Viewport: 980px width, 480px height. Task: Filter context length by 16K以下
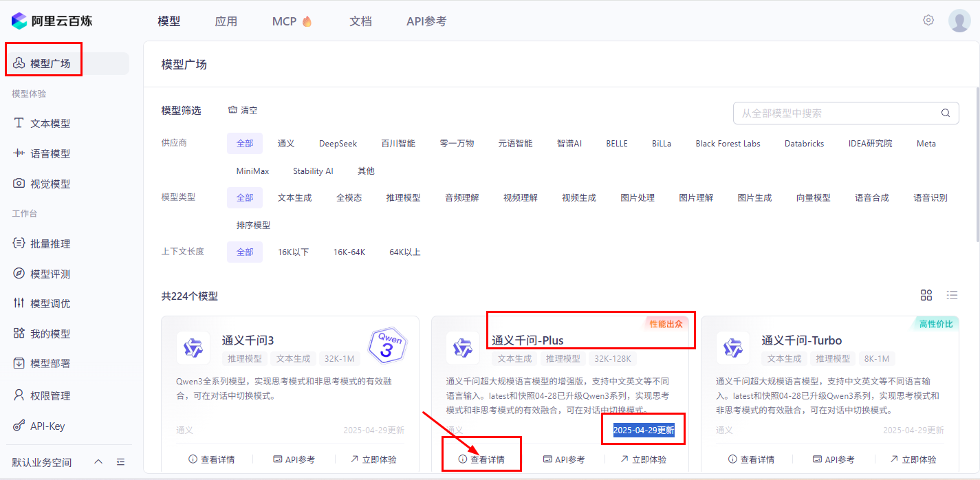294,252
